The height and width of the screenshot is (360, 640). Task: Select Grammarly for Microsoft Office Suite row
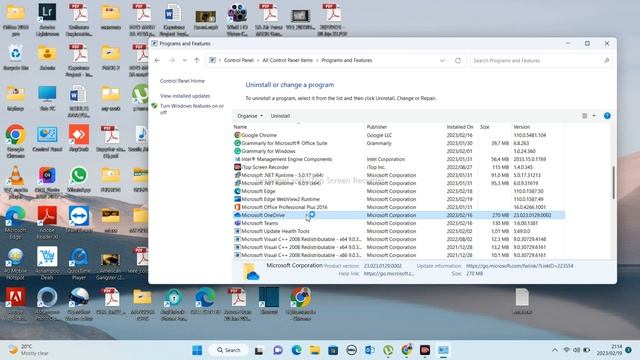pyautogui.click(x=399, y=143)
